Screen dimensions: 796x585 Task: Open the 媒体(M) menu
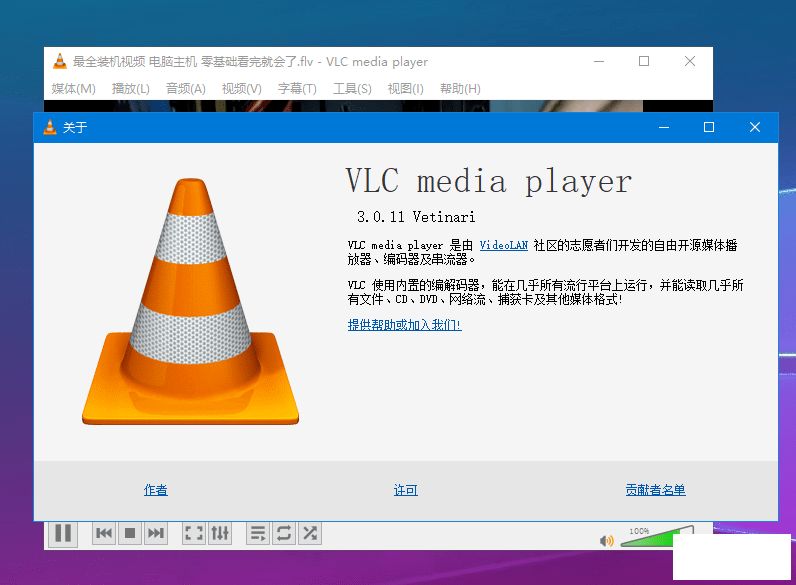[x=73, y=89]
